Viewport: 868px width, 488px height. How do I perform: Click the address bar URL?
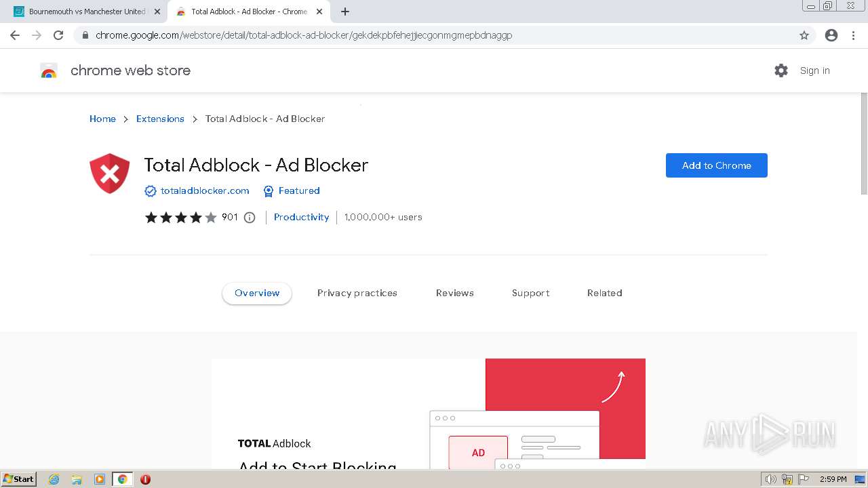[x=304, y=35]
